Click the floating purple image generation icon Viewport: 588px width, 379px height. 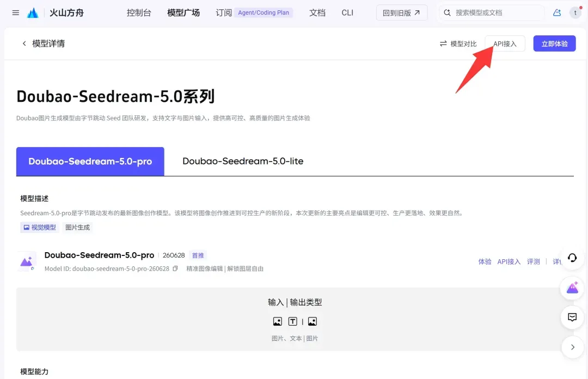click(x=572, y=288)
